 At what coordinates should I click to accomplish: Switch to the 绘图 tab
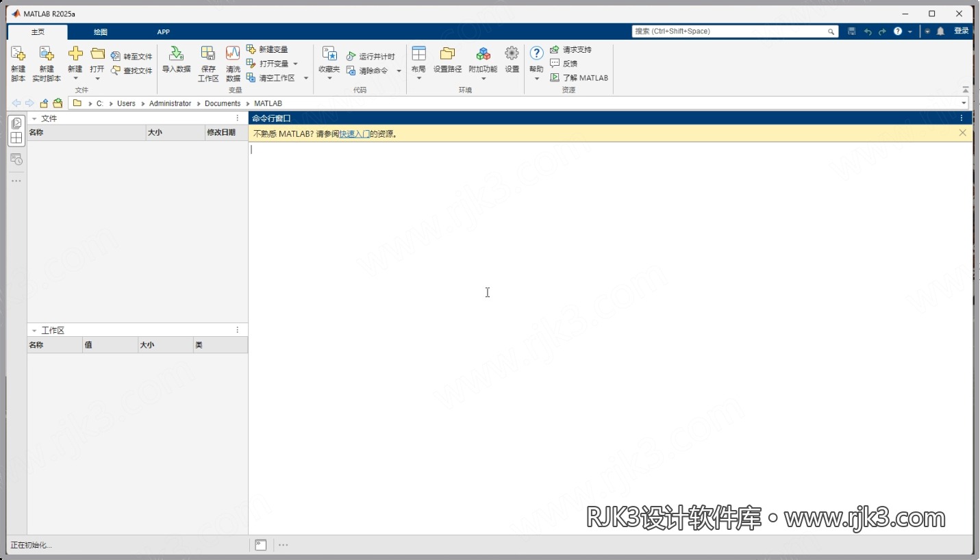click(x=101, y=31)
